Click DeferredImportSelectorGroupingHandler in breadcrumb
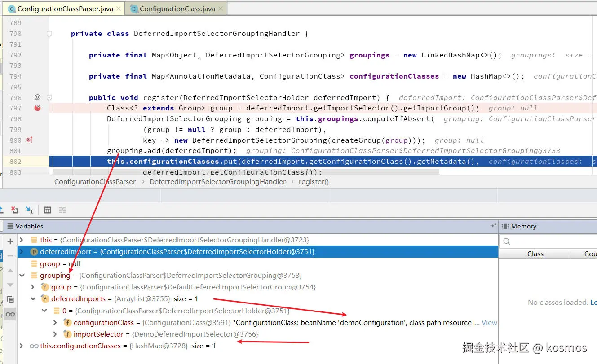 pos(217,182)
